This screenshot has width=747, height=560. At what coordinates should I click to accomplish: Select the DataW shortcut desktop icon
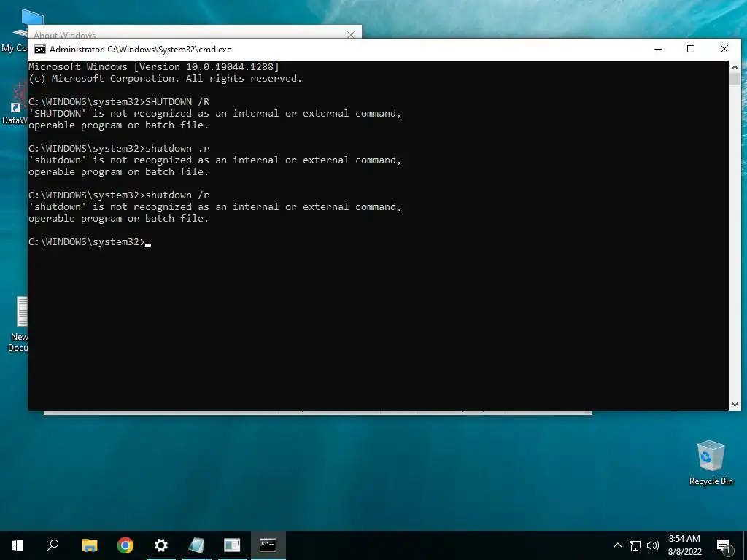click(x=15, y=104)
